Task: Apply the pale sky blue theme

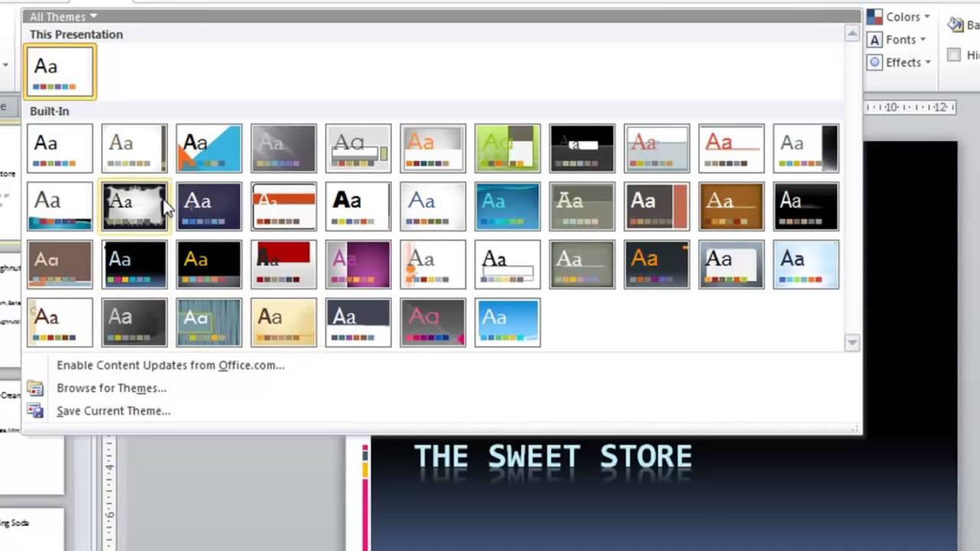Action: point(806,265)
